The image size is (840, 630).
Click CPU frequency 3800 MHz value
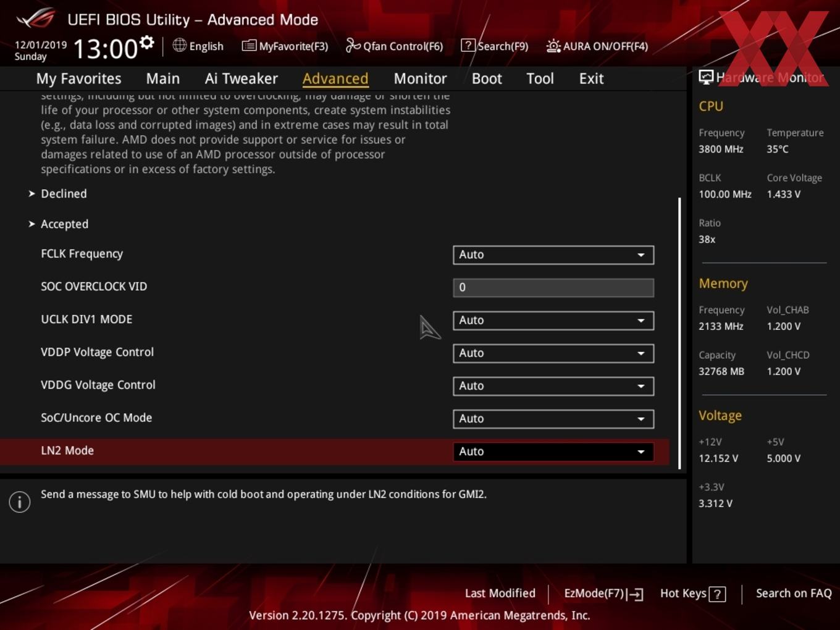coord(721,149)
